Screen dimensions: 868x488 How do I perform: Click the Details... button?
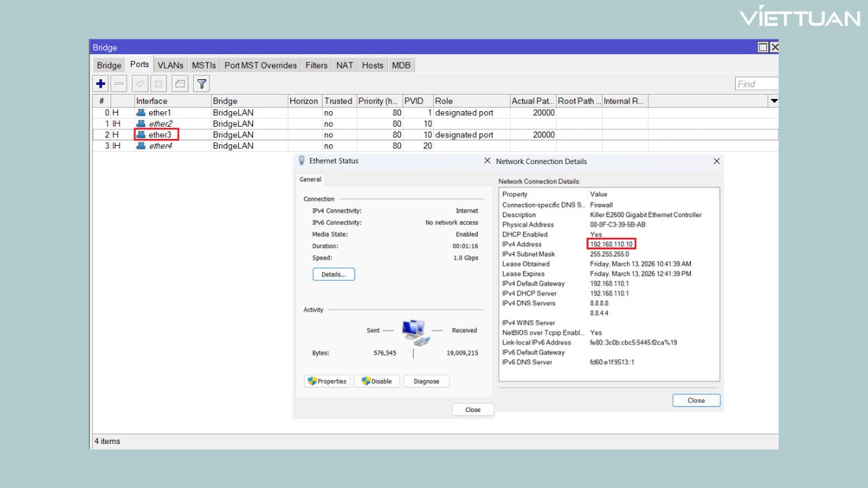point(334,274)
